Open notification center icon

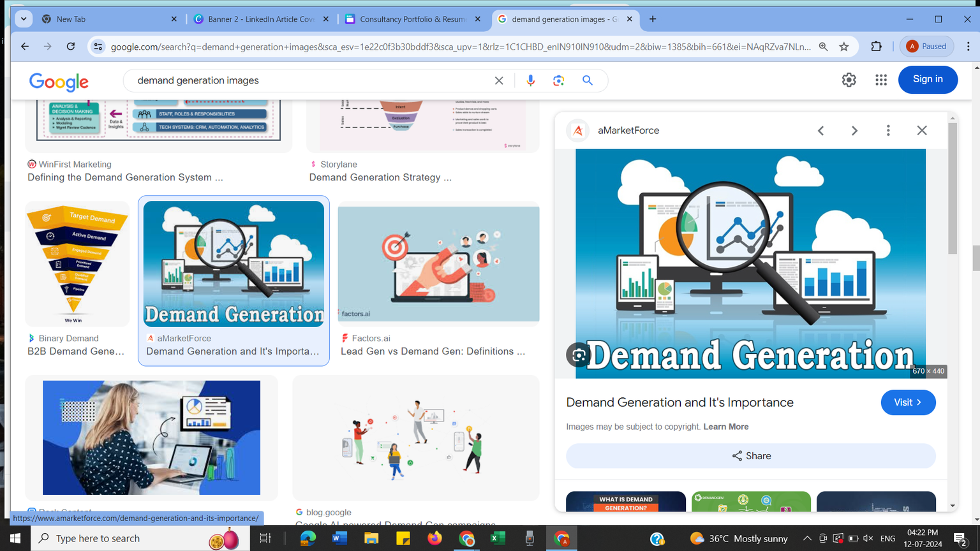pos(961,539)
